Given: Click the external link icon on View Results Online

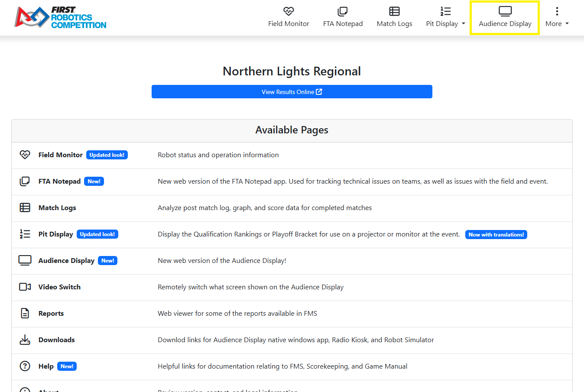Looking at the screenshot, I should coord(319,92).
